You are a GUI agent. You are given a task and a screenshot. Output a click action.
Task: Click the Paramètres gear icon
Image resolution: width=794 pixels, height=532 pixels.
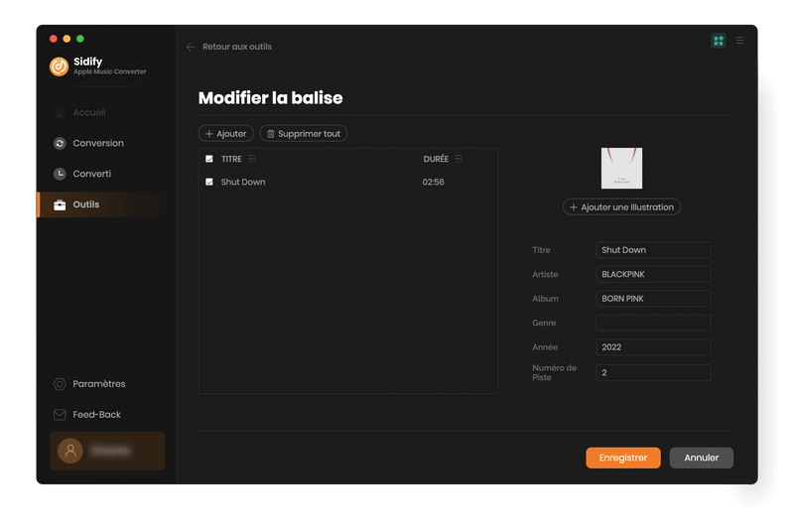tap(60, 384)
